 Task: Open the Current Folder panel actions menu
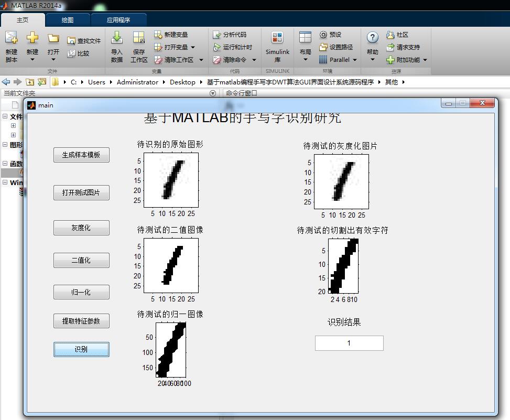(x=213, y=93)
